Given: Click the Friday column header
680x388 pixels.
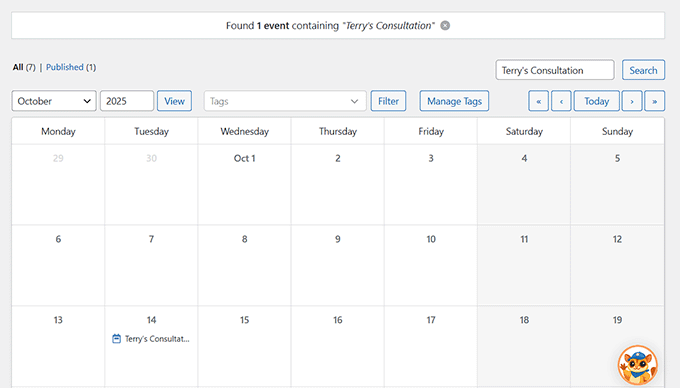Looking at the screenshot, I should pyautogui.click(x=431, y=131).
